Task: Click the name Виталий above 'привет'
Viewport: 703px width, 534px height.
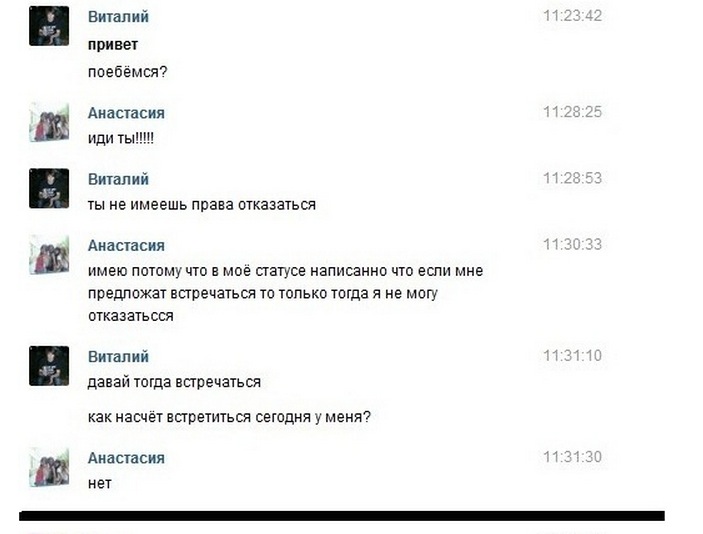Action: (x=118, y=17)
